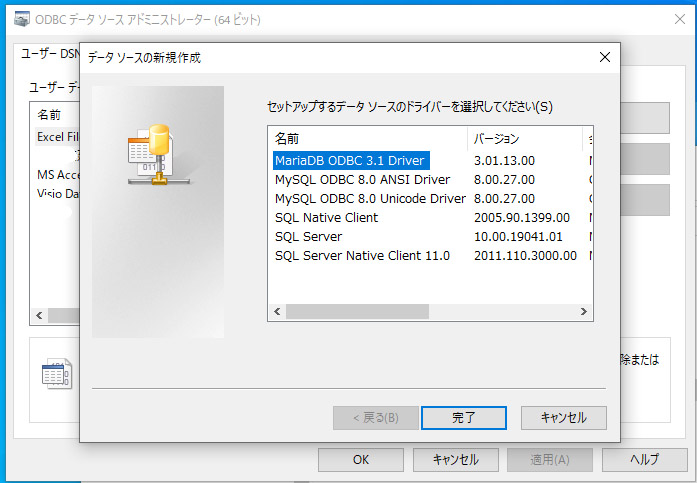Click version 2011.110.3000.00 cell
This screenshot has height=483, width=697.
coord(525,256)
